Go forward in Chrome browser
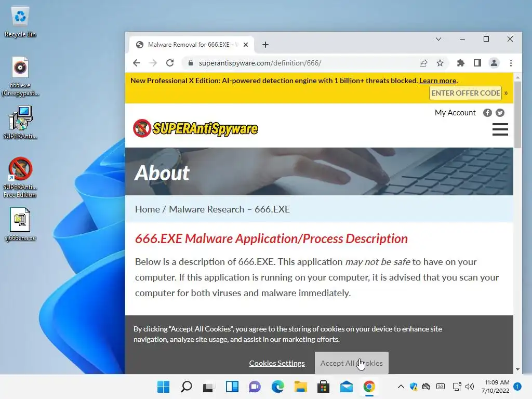The image size is (532, 399). pyautogui.click(x=153, y=63)
